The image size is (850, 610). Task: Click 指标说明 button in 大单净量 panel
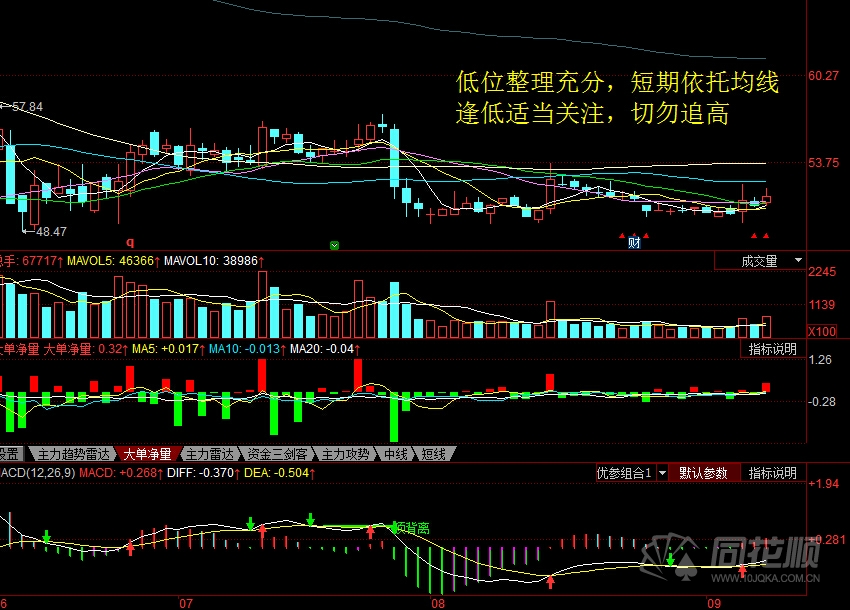click(x=773, y=349)
